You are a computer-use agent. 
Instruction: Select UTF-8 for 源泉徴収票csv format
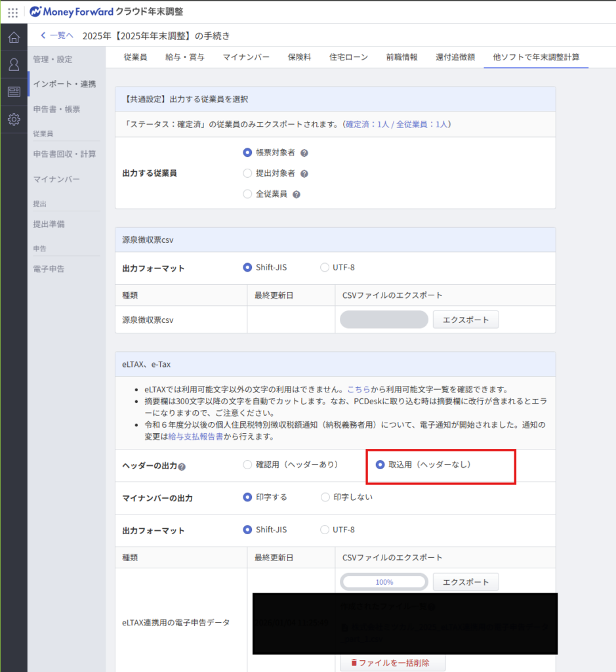tap(325, 267)
